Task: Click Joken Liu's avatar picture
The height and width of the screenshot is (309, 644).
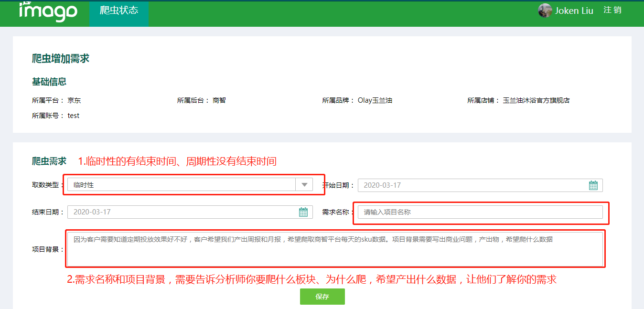Action: [545, 11]
